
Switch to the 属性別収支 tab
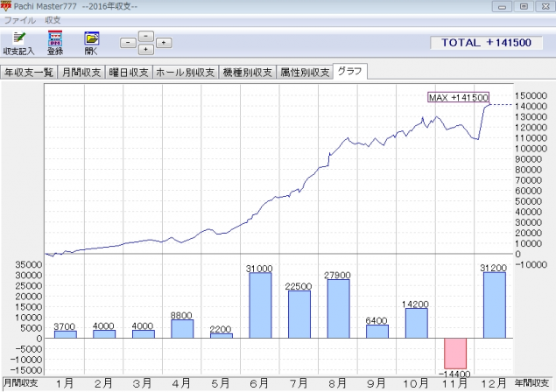point(305,73)
